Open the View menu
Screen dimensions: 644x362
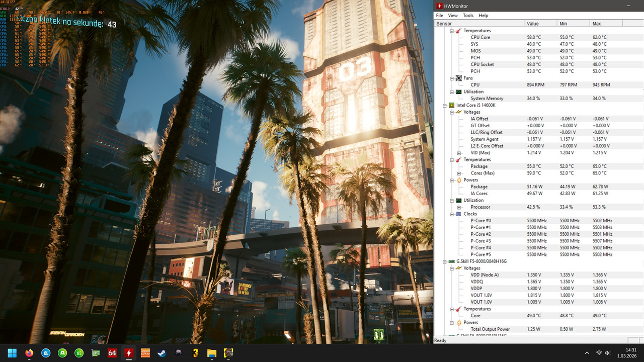point(453,16)
